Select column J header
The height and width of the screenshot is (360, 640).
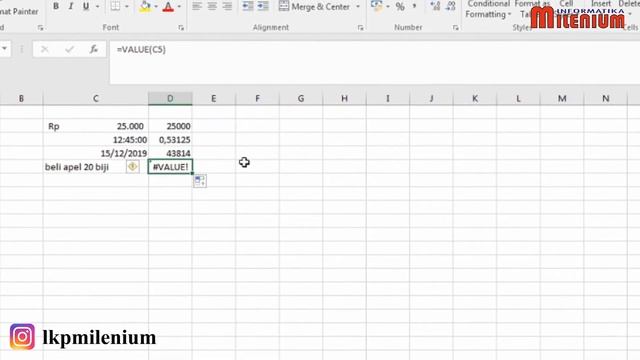click(x=431, y=98)
